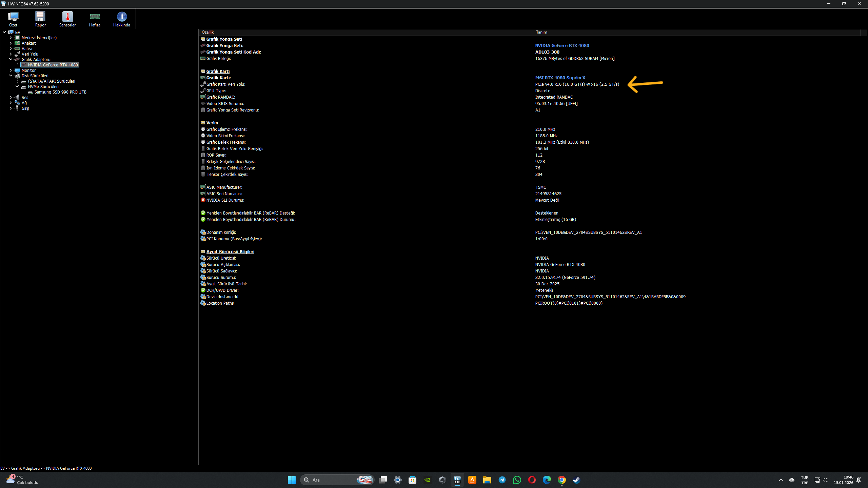Click the green check beside ReBAR Durumu
The height and width of the screenshot is (488, 868).
[203, 219]
